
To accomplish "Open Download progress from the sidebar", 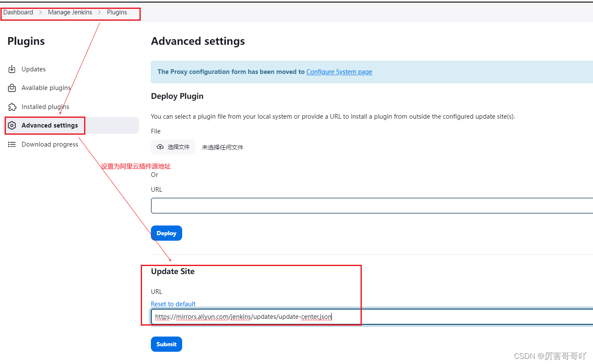I will coord(49,144).
